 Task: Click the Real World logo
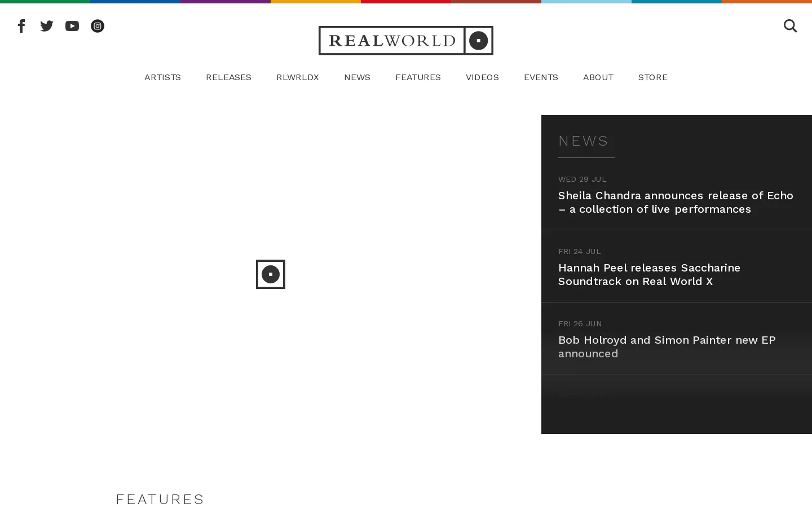pos(406,41)
